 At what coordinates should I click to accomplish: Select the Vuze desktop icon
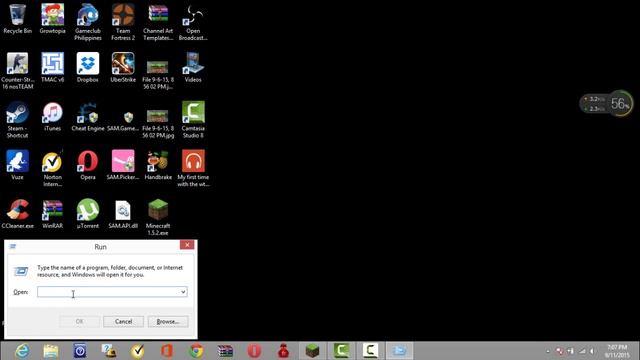tap(17, 165)
